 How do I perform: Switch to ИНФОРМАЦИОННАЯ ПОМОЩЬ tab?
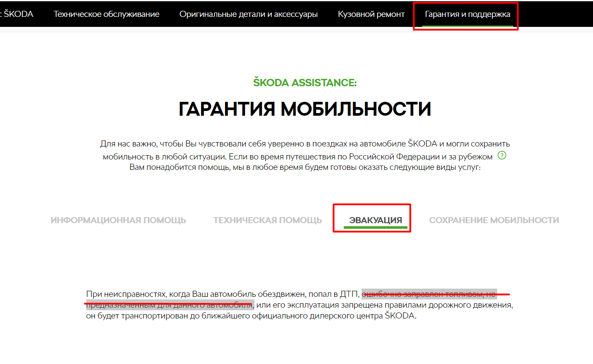pyautogui.click(x=118, y=220)
